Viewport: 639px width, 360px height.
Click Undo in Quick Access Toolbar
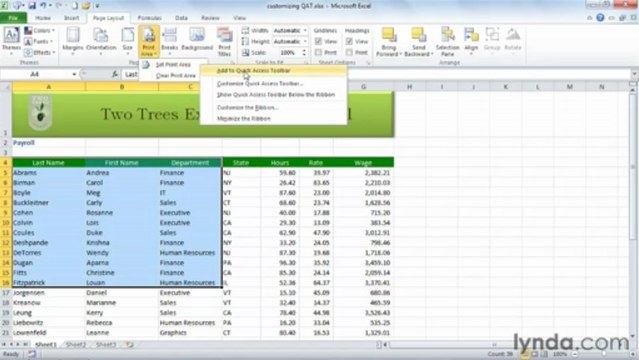tap(43, 6)
